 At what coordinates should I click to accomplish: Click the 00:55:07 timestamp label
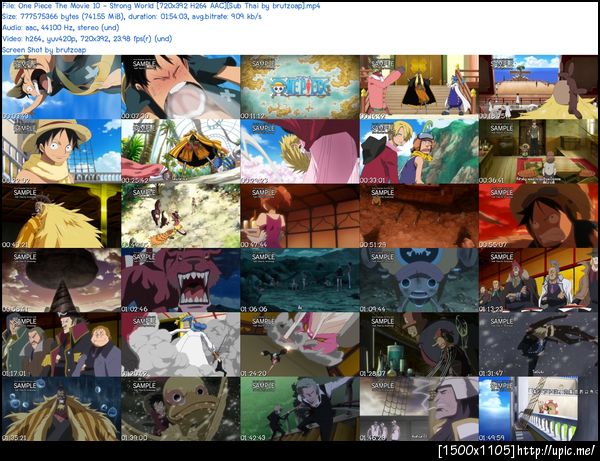point(492,244)
